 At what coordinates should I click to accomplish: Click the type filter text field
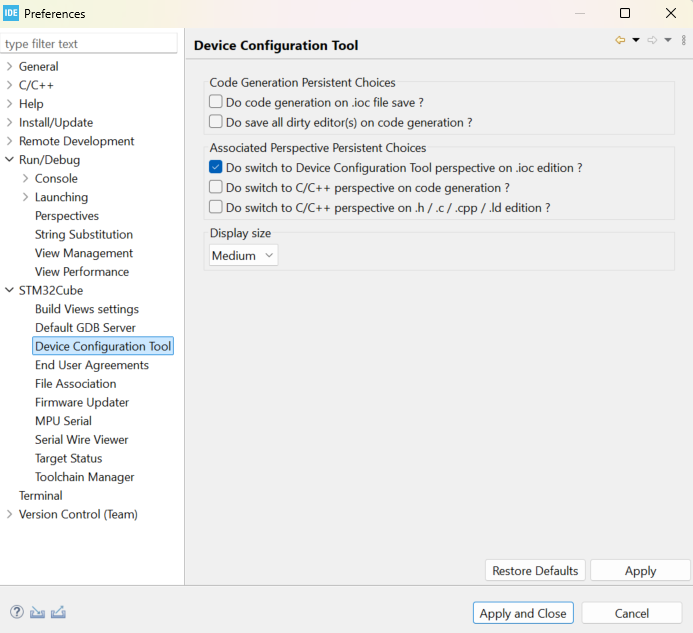90,44
